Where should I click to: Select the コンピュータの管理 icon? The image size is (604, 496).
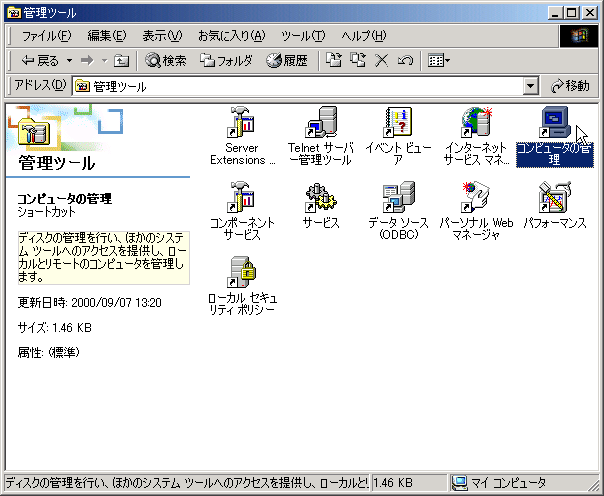click(x=553, y=123)
